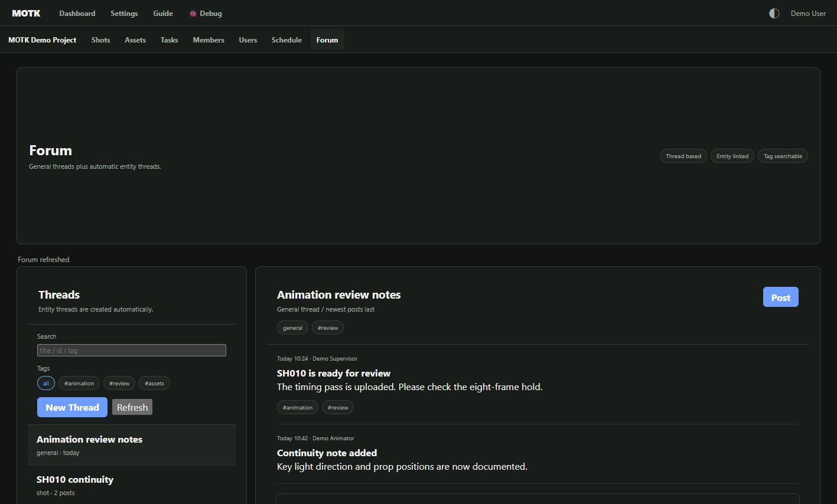The image size is (837, 504).
Task: Click 'Key light direction and prop positions' post body
Action: (x=402, y=466)
